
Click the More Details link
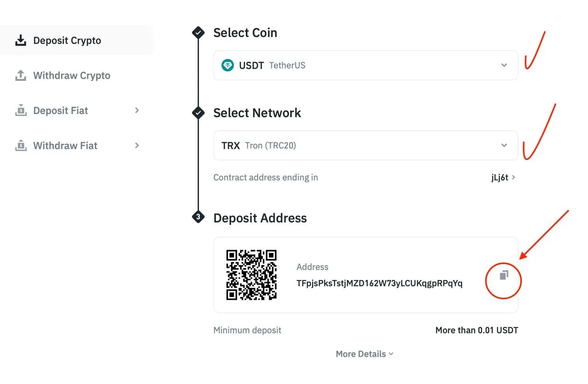tap(361, 354)
